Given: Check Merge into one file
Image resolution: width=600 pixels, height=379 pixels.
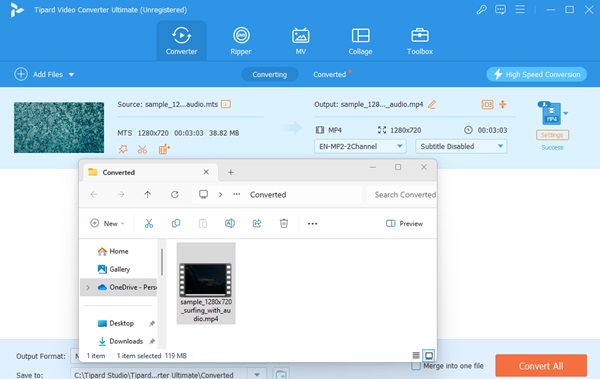Looking at the screenshot, I should [x=416, y=366].
